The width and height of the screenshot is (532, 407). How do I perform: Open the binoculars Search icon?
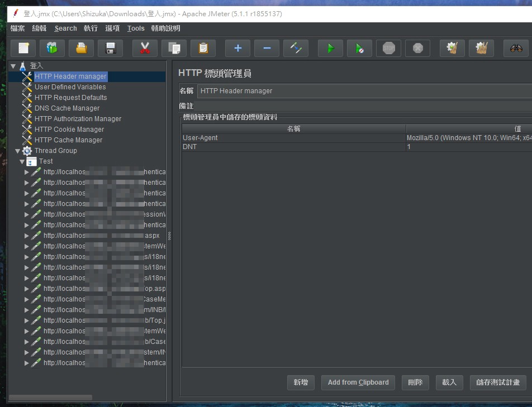[516, 49]
